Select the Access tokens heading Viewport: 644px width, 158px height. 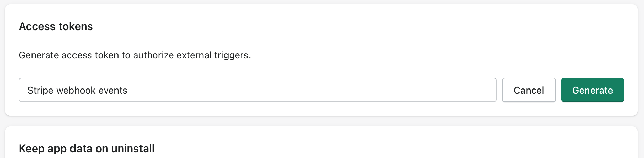point(56,26)
